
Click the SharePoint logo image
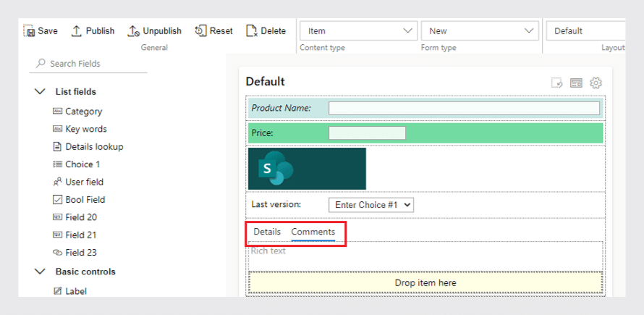(307, 169)
